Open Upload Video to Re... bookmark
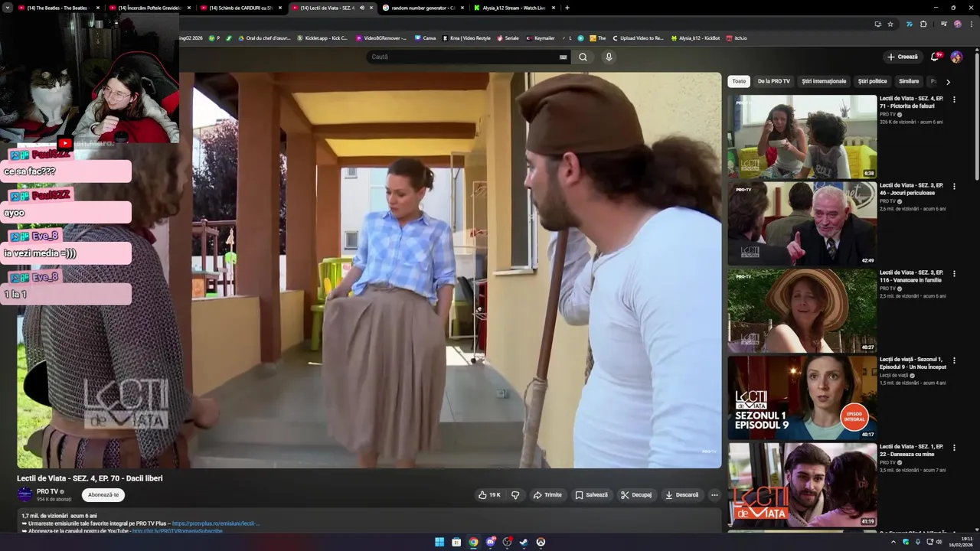Image resolution: width=980 pixels, height=551 pixels. coord(638,37)
